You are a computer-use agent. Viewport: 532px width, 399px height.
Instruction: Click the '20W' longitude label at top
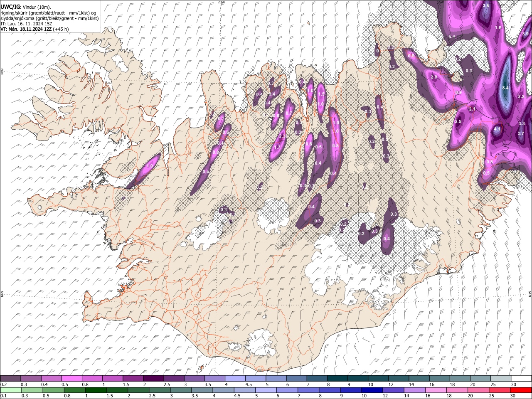(x=221, y=2)
